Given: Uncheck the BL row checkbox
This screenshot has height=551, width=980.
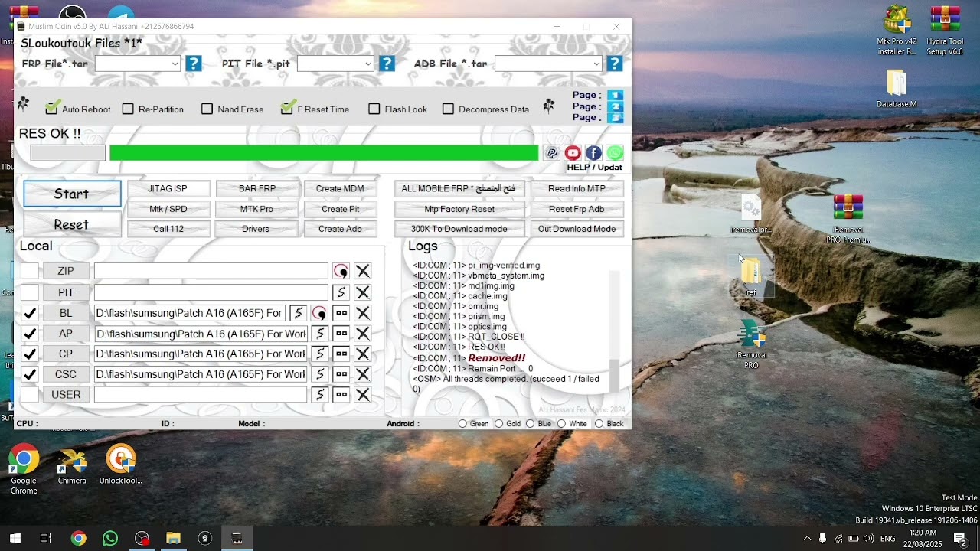Looking at the screenshot, I should (29, 313).
